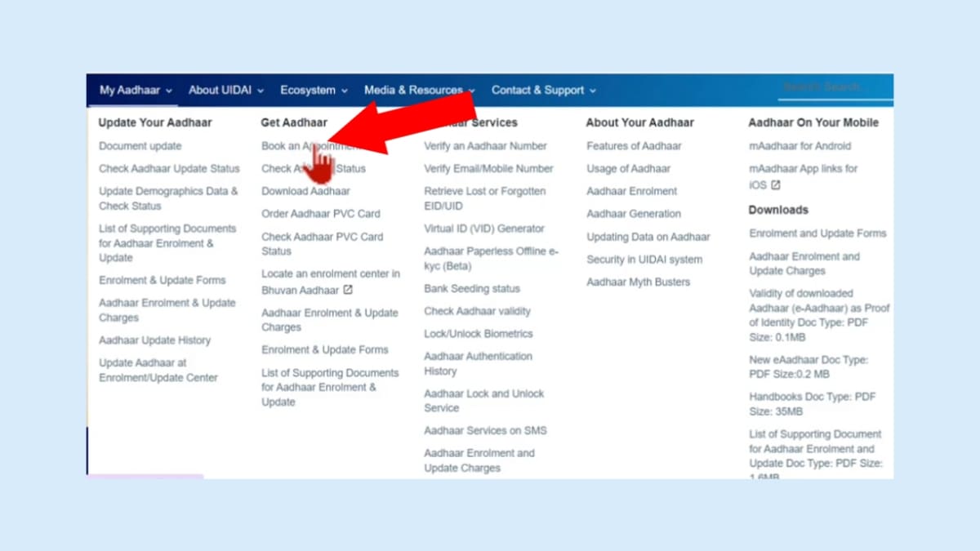Choose Order Aadhaar PVC Card

point(320,214)
